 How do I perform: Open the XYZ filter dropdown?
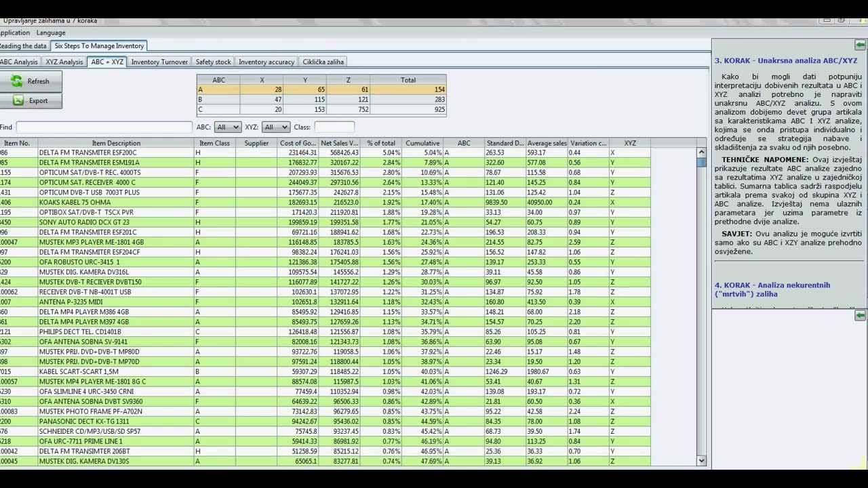277,127
